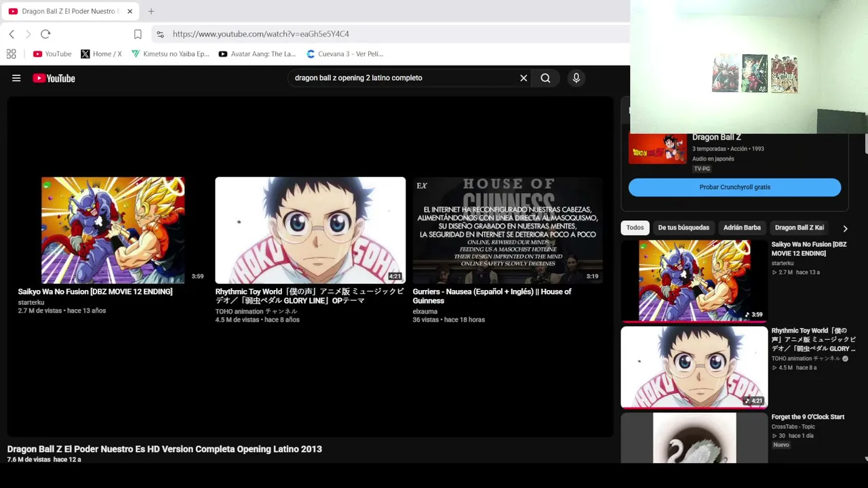This screenshot has width=868, height=488.
Task: Open end-screen title Rhythmic Toy World GLORY LINE
Action: (x=309, y=296)
